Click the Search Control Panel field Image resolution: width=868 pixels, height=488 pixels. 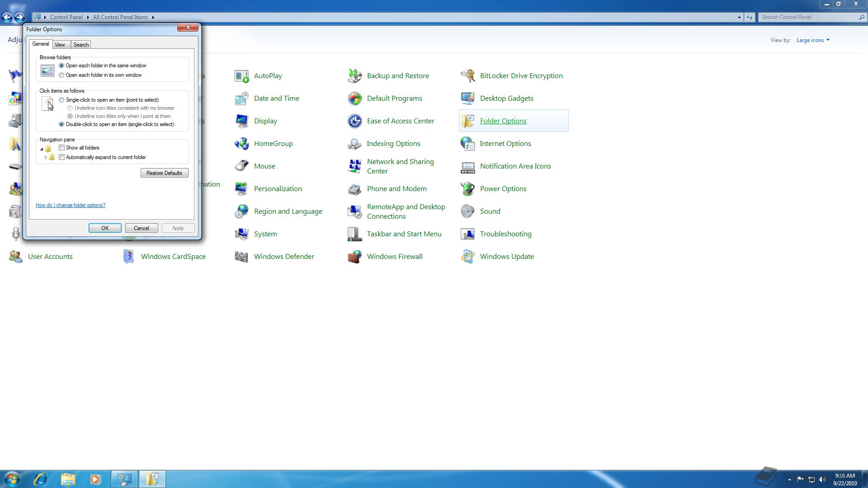[x=812, y=17]
